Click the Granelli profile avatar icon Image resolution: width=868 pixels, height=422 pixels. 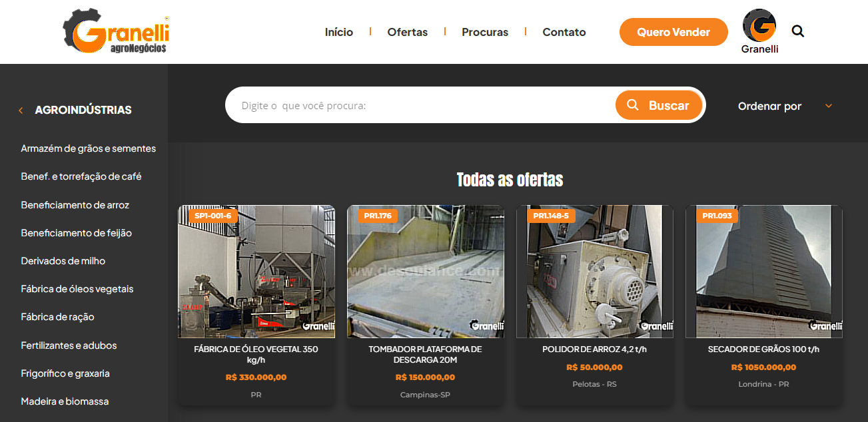click(x=759, y=25)
